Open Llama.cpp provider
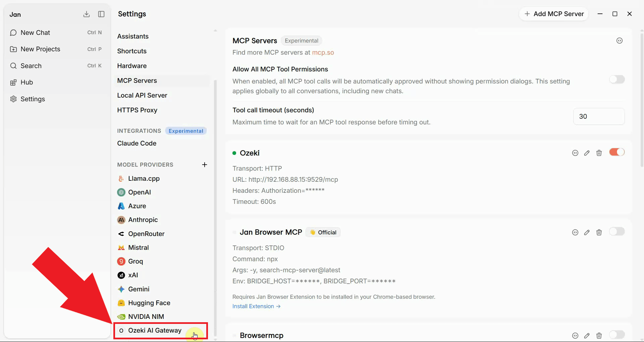The height and width of the screenshot is (342, 644). (162, 178)
